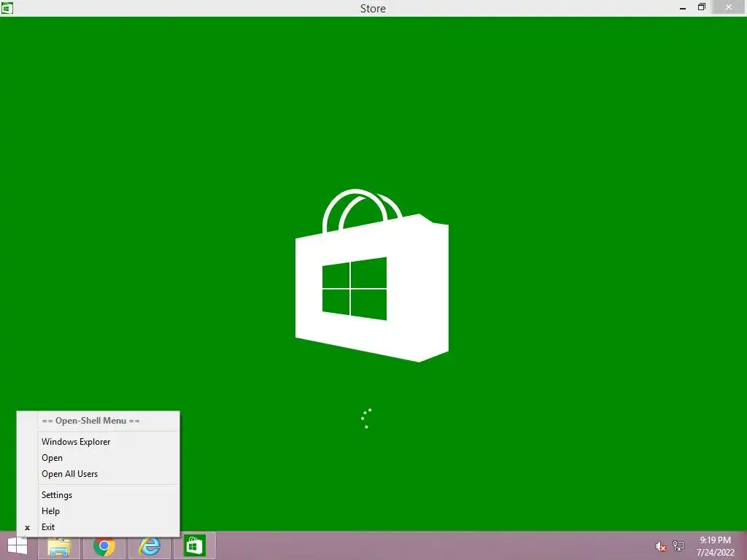Click the Store shopping bag logo
747x560 pixels.
click(x=371, y=275)
